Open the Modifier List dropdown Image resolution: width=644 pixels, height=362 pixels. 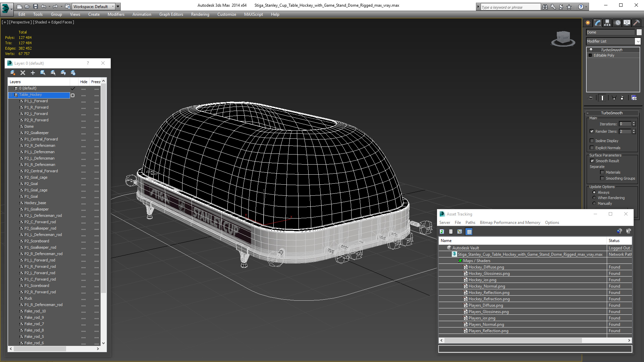click(638, 41)
